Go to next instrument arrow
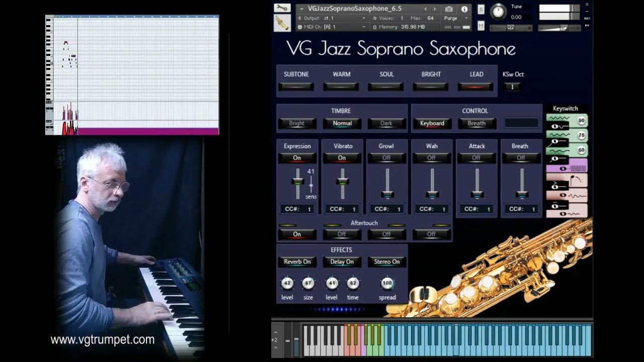Image resolution: width=644 pixels, height=362 pixels. (435, 9)
